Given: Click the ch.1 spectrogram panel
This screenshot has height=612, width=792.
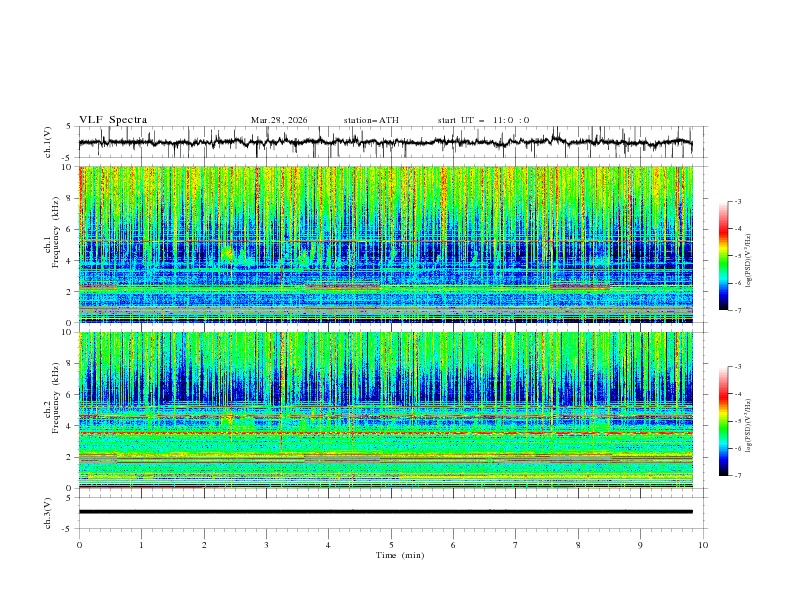Looking at the screenshot, I should pos(386,244).
